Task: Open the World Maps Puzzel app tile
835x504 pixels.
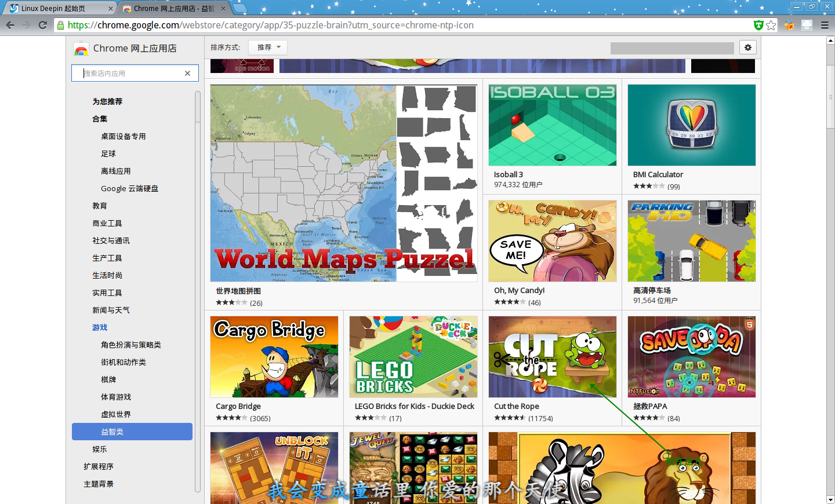Action: [x=344, y=195]
